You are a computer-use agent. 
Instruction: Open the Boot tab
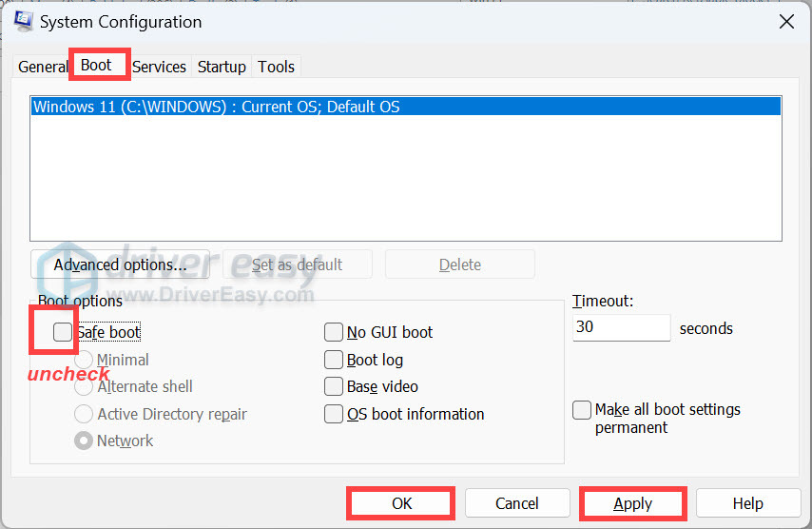(96, 66)
